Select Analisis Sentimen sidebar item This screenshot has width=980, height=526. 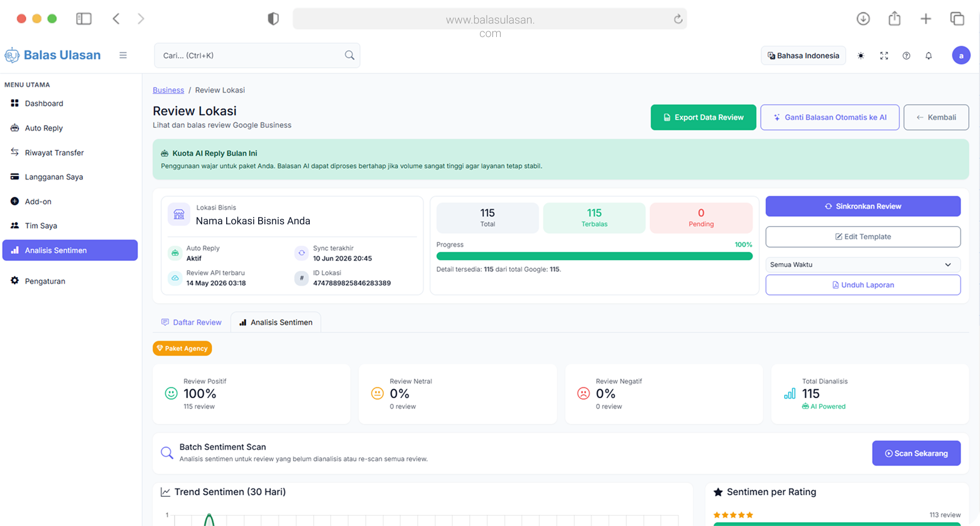click(x=70, y=250)
